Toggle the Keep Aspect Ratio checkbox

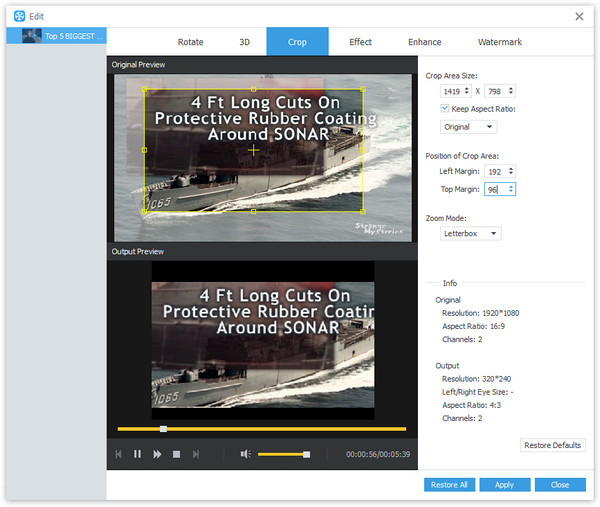click(445, 108)
